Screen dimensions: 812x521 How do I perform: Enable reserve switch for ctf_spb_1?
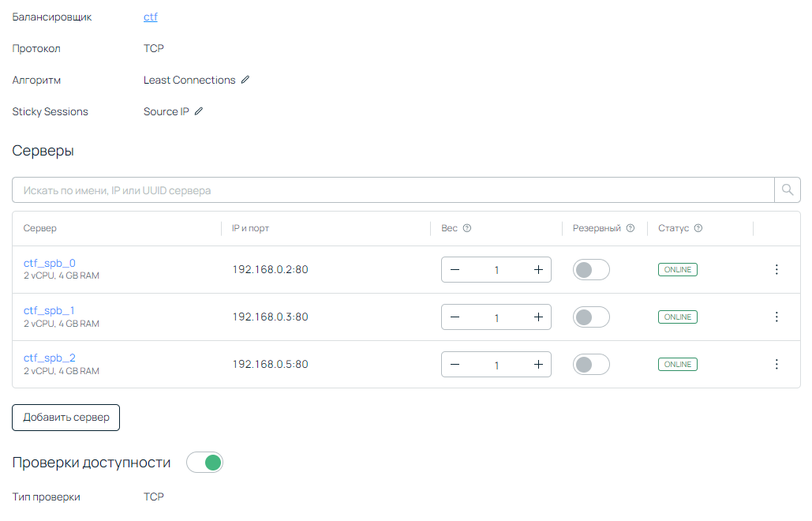pos(591,317)
